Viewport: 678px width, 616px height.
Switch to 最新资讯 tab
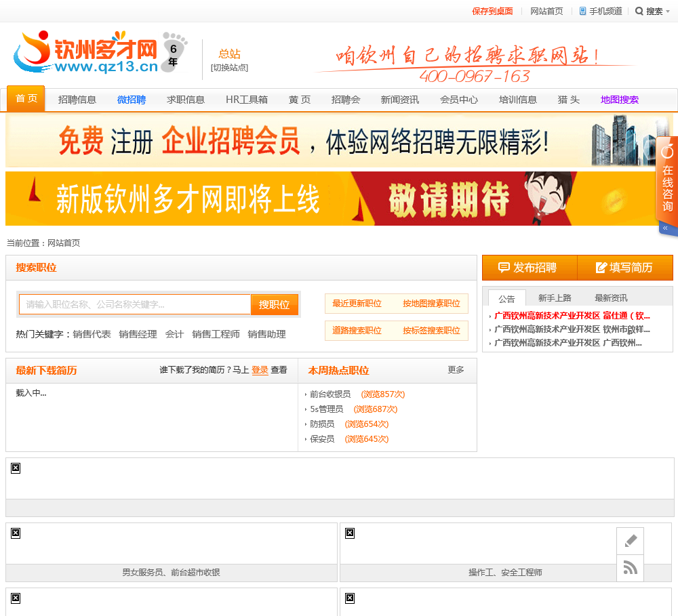point(611,298)
